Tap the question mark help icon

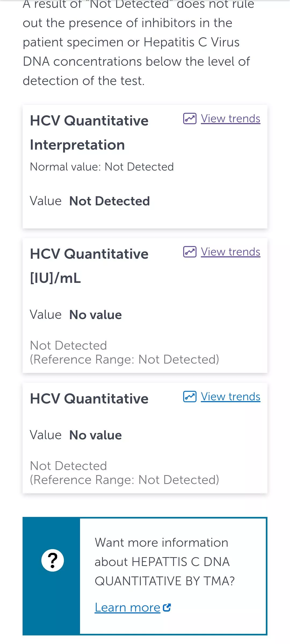53,560
